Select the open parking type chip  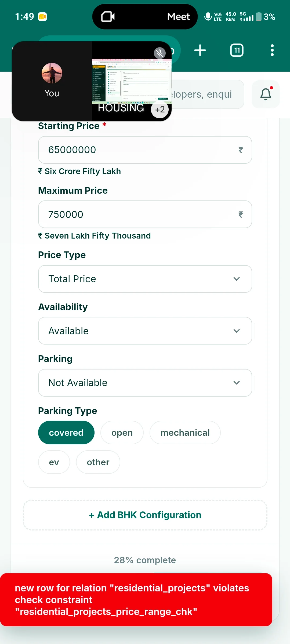122,433
